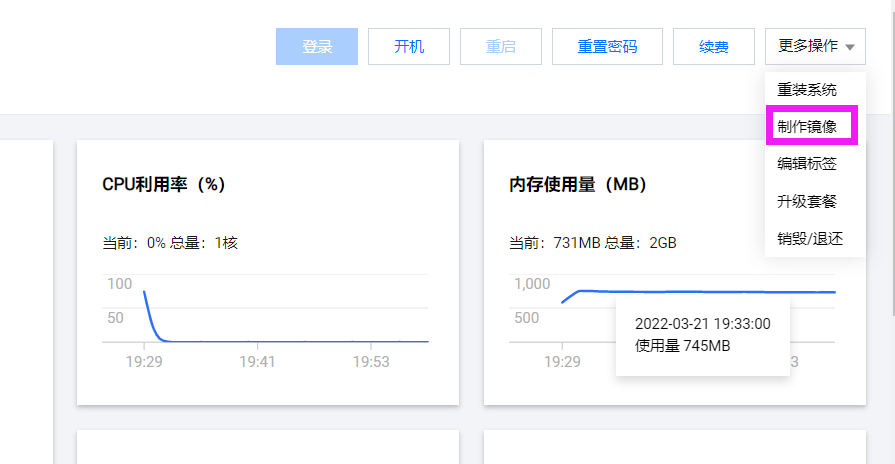Viewport: 895px width, 464px height.
Task: Open the 重置密码 reset password option
Action: (607, 47)
